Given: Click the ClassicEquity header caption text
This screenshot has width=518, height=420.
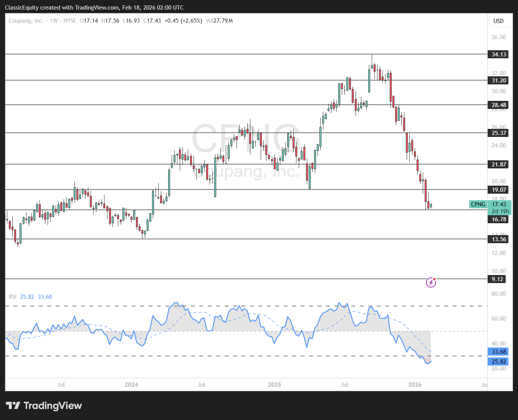Looking at the screenshot, I should click(94, 7).
